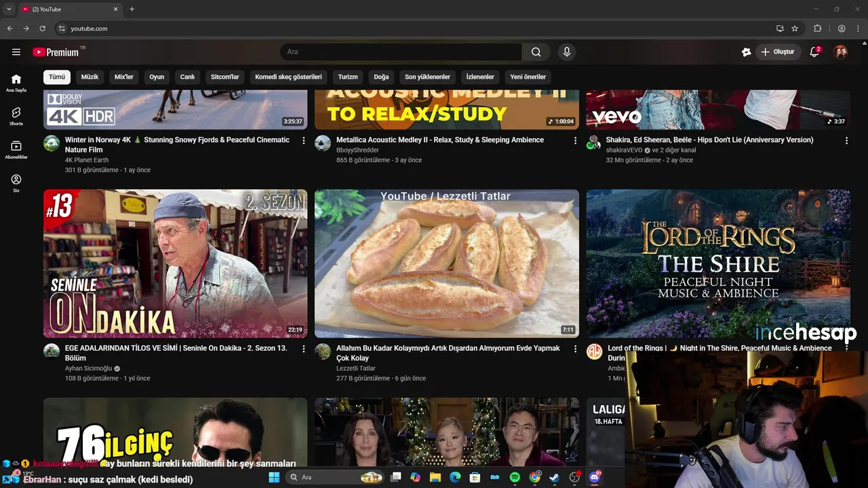Select the Turizm filter chip
The height and width of the screenshot is (488, 868).
pyautogui.click(x=348, y=77)
